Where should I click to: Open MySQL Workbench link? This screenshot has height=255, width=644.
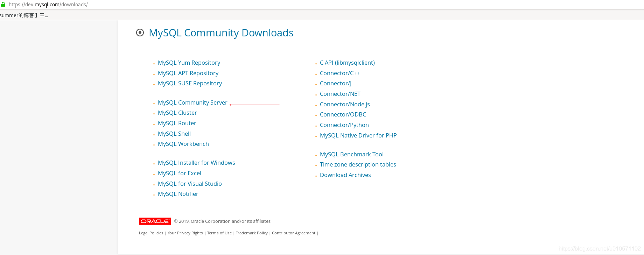coord(183,144)
